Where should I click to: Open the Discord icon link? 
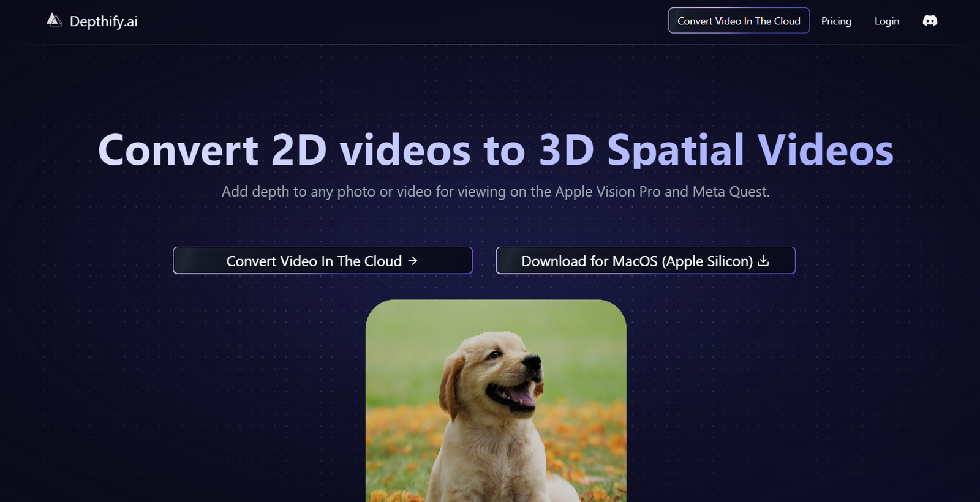pos(930,21)
